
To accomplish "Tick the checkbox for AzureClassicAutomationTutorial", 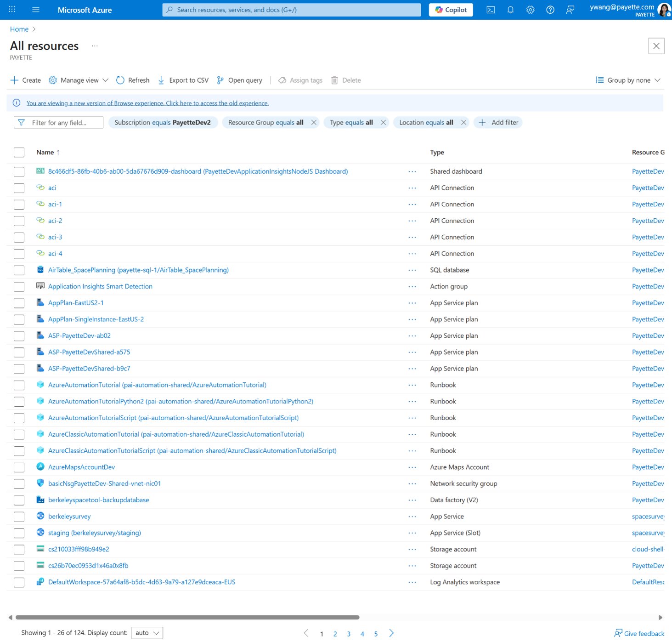I will click(19, 435).
